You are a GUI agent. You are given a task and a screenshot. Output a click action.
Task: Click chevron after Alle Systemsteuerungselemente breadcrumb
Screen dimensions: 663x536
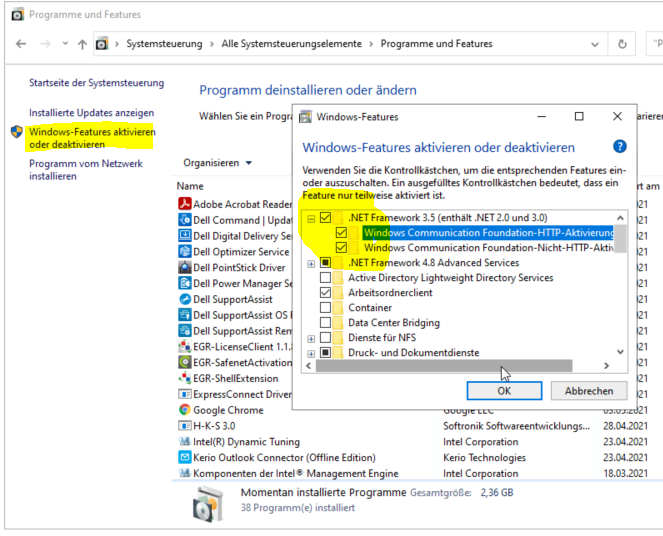pos(371,44)
